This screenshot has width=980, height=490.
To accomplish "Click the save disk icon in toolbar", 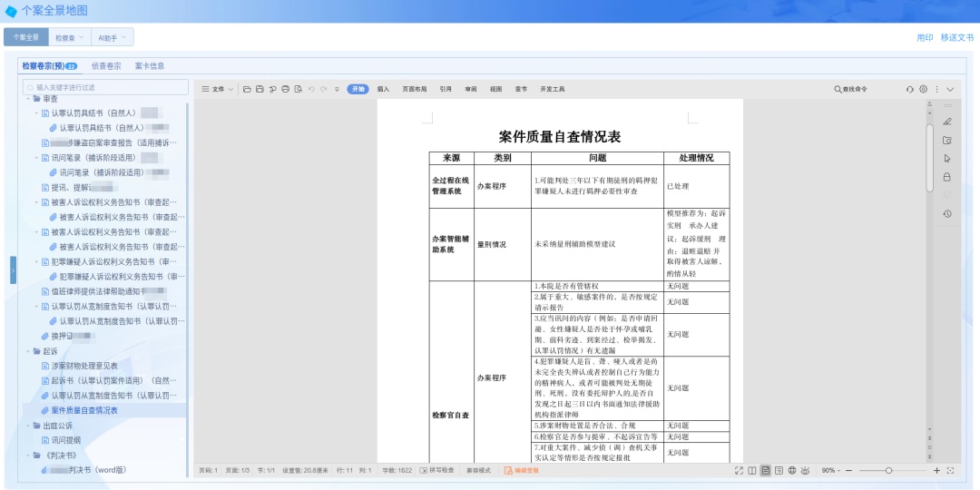I will 260,89.
